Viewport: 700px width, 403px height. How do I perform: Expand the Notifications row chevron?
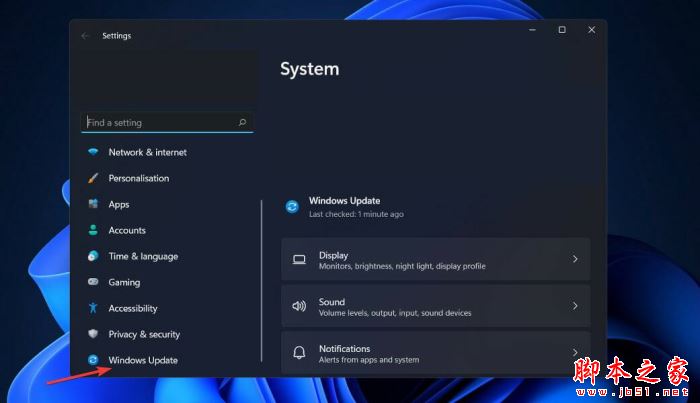click(575, 352)
